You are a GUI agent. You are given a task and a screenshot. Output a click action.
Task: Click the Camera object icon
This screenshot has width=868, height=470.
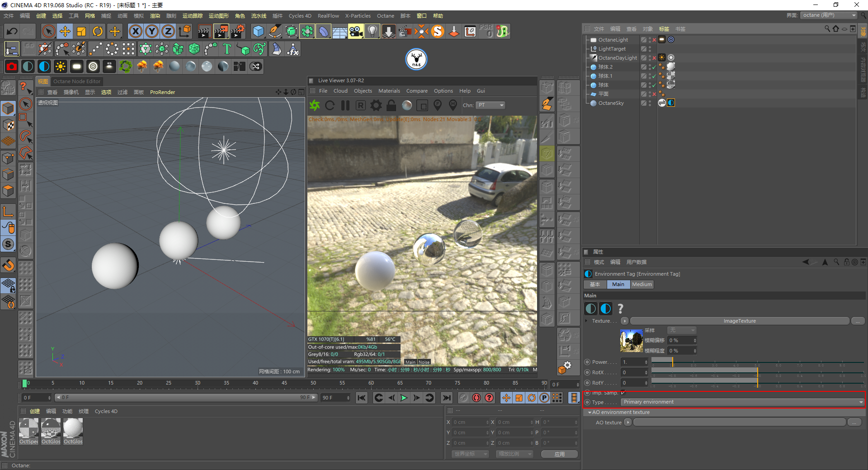[x=356, y=31]
